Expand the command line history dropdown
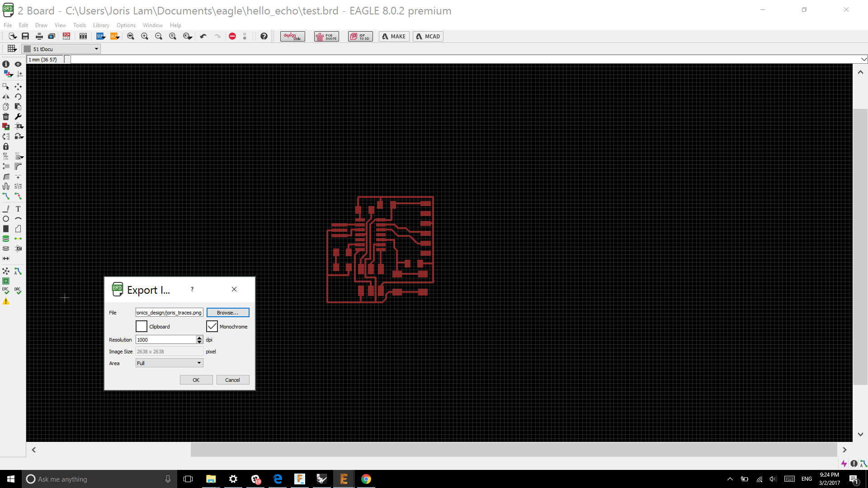The image size is (868, 488). pyautogui.click(x=864, y=59)
